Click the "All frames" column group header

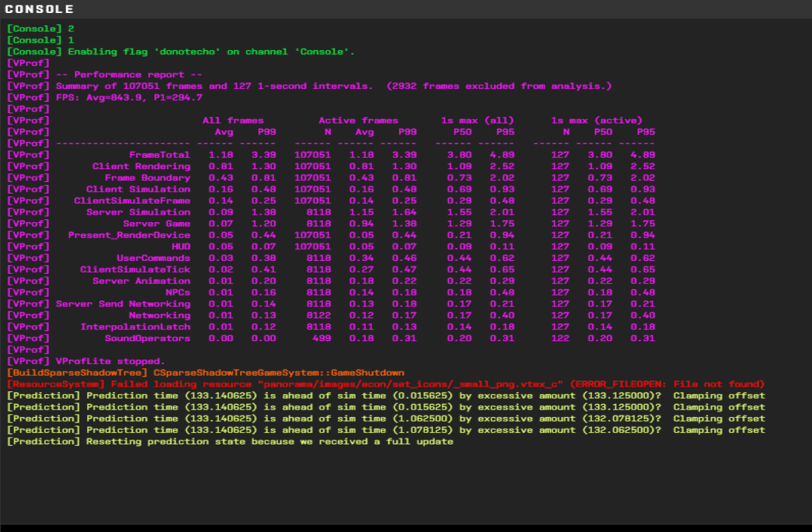point(233,120)
